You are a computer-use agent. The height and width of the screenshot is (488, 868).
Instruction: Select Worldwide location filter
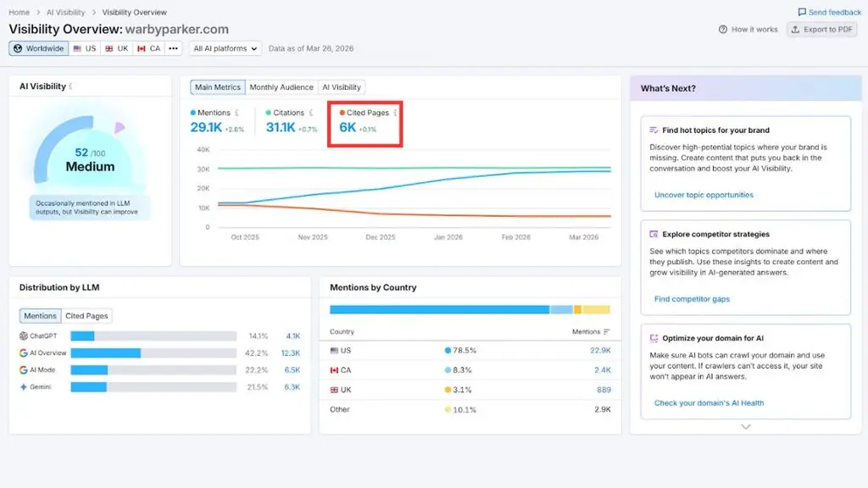tap(39, 48)
